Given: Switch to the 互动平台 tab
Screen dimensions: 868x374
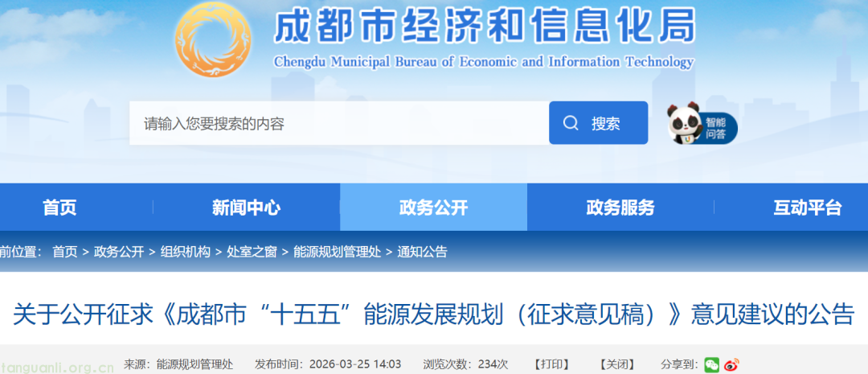Looking at the screenshot, I should (x=807, y=208).
